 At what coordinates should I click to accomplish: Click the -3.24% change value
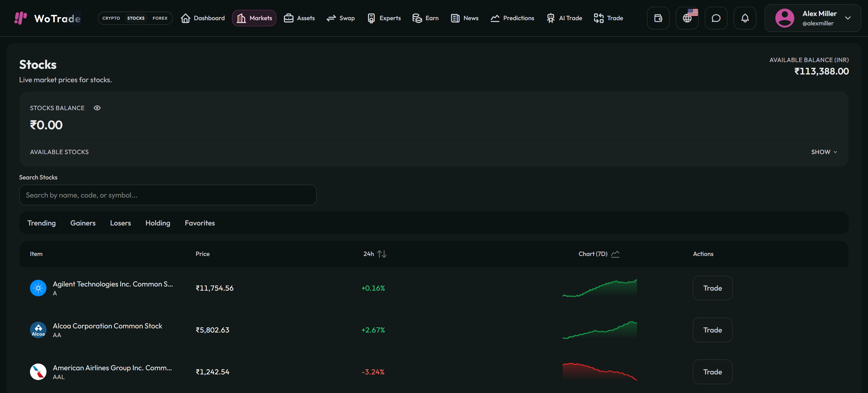(x=373, y=372)
